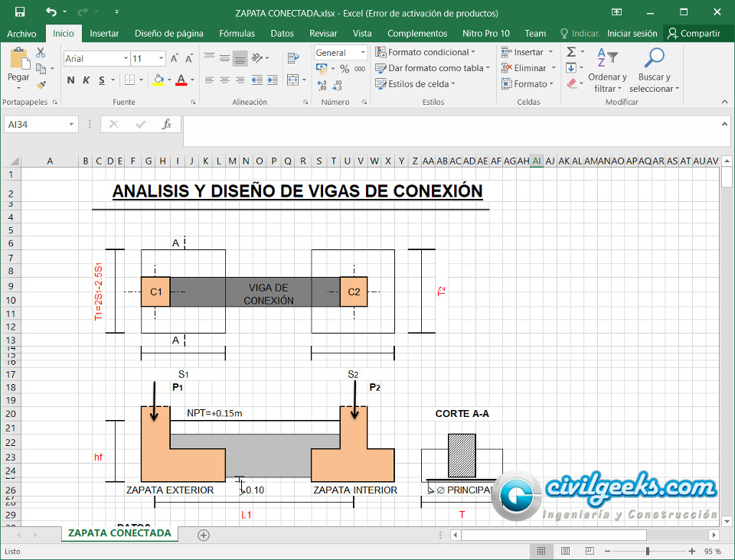The width and height of the screenshot is (735, 560).
Task: Click the Save icon in title bar
Action: click(20, 12)
